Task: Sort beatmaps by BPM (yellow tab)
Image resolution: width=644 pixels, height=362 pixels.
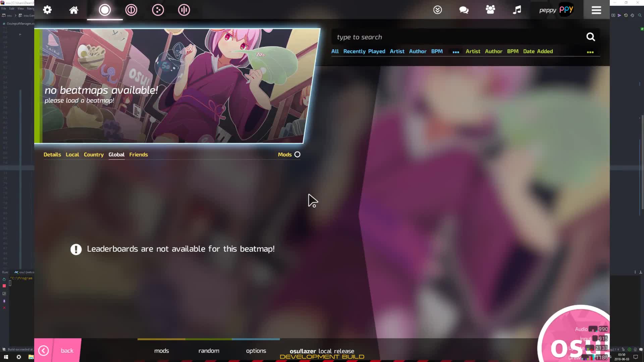Action: [513, 51]
